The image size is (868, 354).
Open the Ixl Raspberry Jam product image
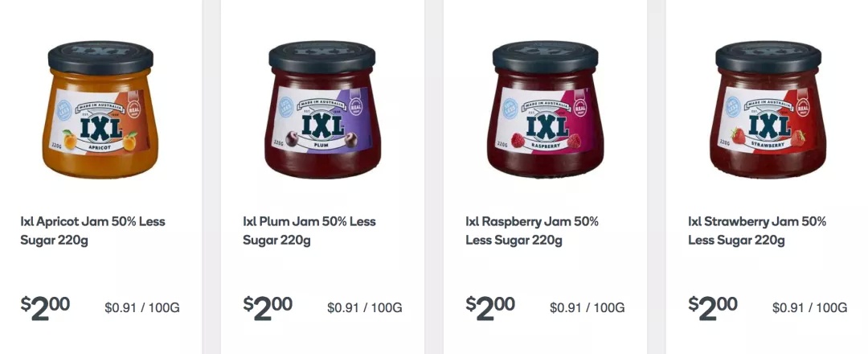pos(545,109)
